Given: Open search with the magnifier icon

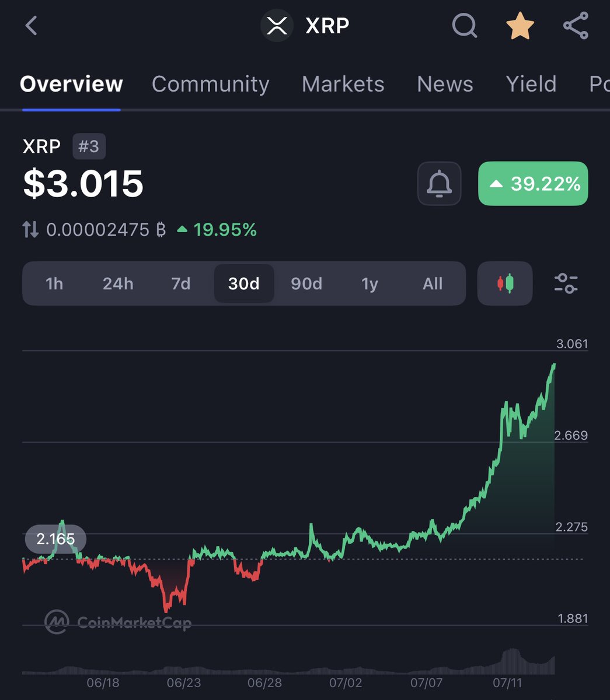Looking at the screenshot, I should (x=465, y=26).
